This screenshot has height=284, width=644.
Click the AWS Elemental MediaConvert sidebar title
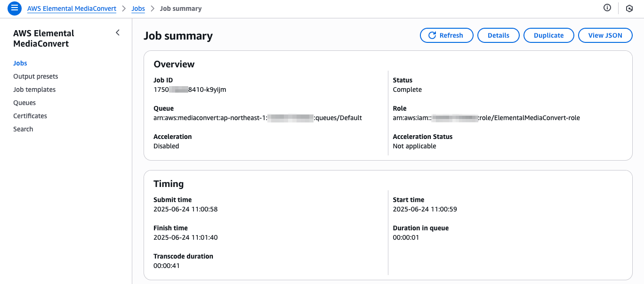(44, 39)
